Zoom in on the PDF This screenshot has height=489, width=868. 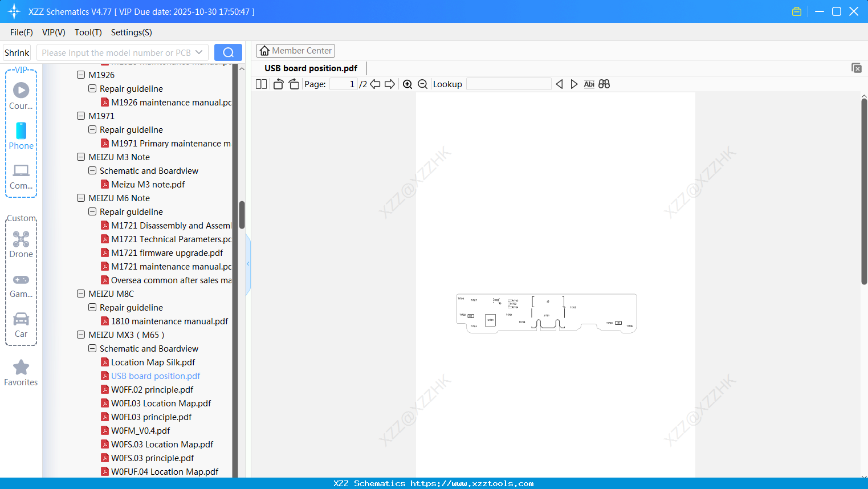click(x=407, y=84)
